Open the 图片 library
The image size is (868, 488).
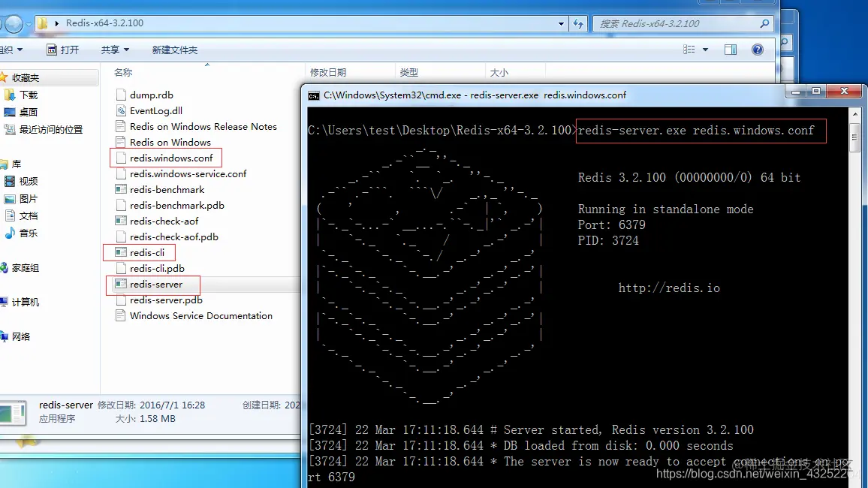pos(29,199)
